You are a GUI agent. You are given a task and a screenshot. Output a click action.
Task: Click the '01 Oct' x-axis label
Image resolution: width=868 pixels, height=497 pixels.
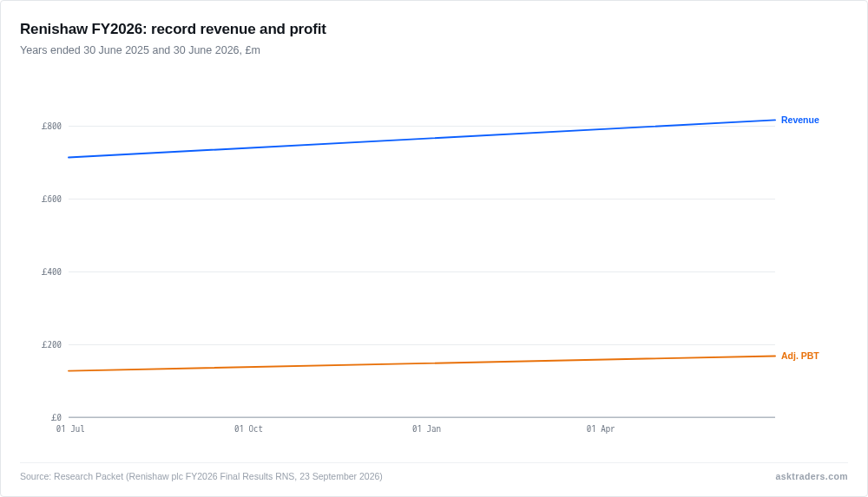pyautogui.click(x=248, y=429)
